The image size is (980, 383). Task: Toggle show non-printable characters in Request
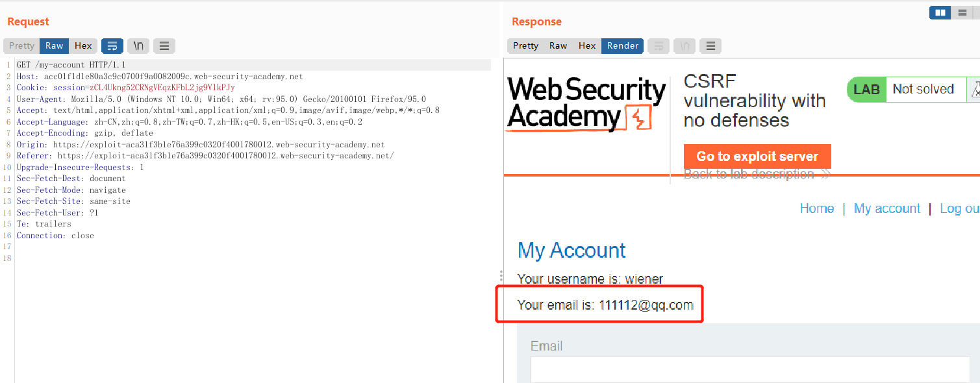138,46
